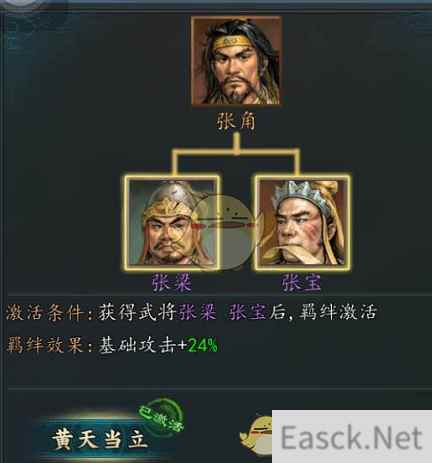Follow 张梁 link in activation condition

[198, 313]
